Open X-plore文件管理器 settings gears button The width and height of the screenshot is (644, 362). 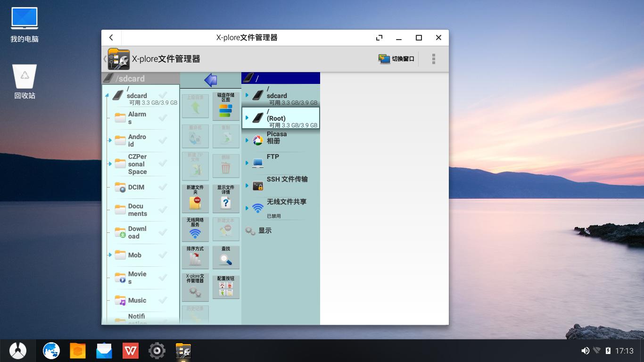click(195, 286)
